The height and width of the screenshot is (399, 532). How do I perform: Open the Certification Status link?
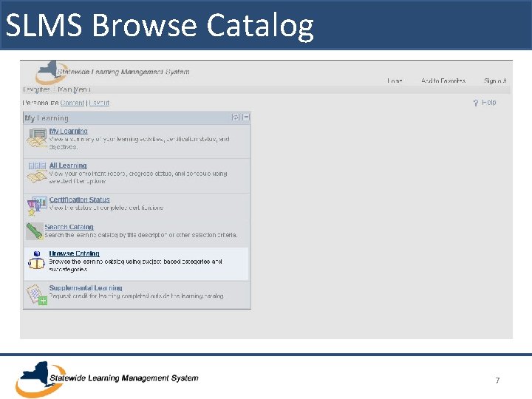click(x=79, y=199)
